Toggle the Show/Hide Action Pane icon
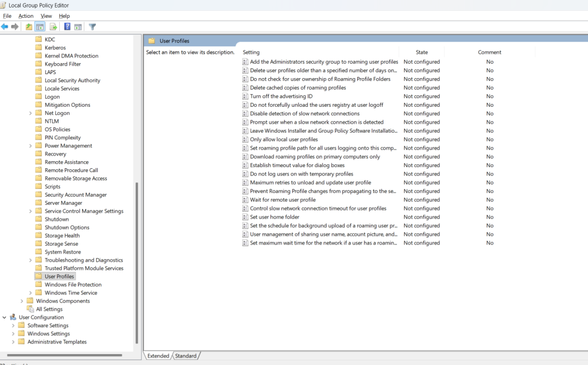 click(x=78, y=27)
